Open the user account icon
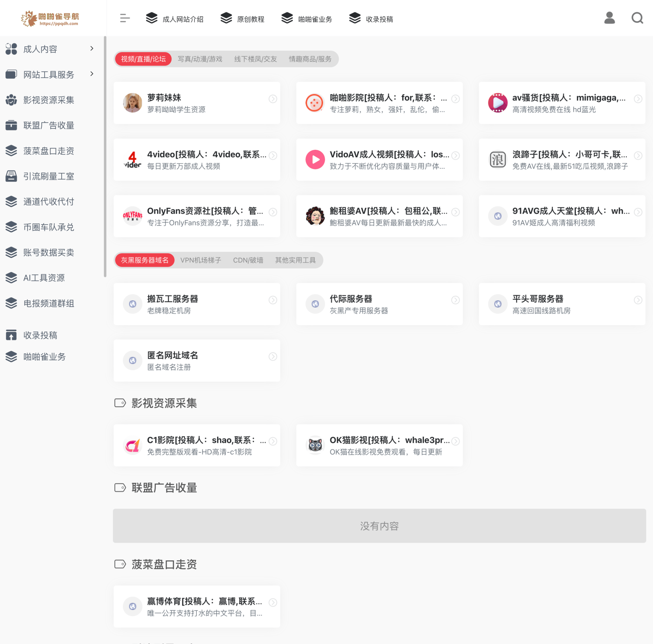 point(609,18)
